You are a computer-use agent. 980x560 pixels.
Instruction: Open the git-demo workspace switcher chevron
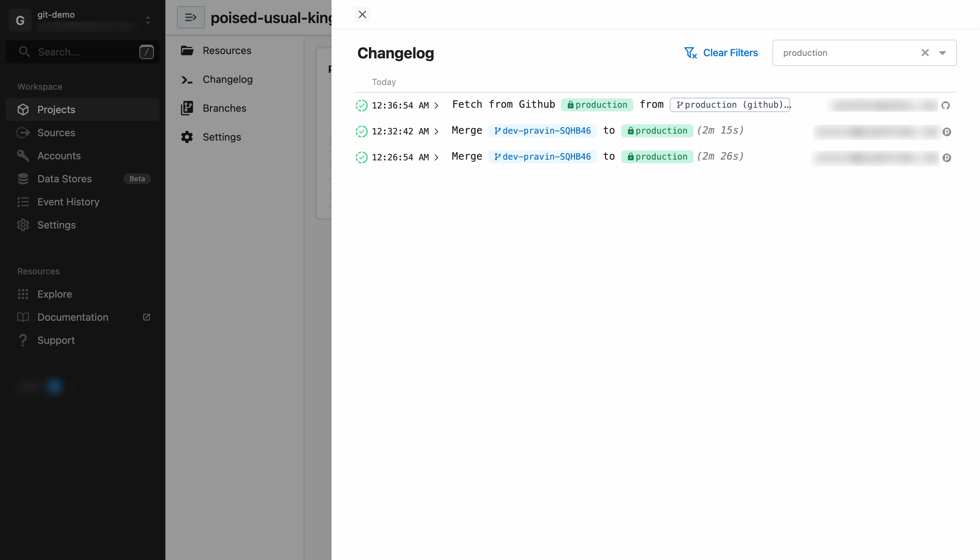(x=148, y=19)
